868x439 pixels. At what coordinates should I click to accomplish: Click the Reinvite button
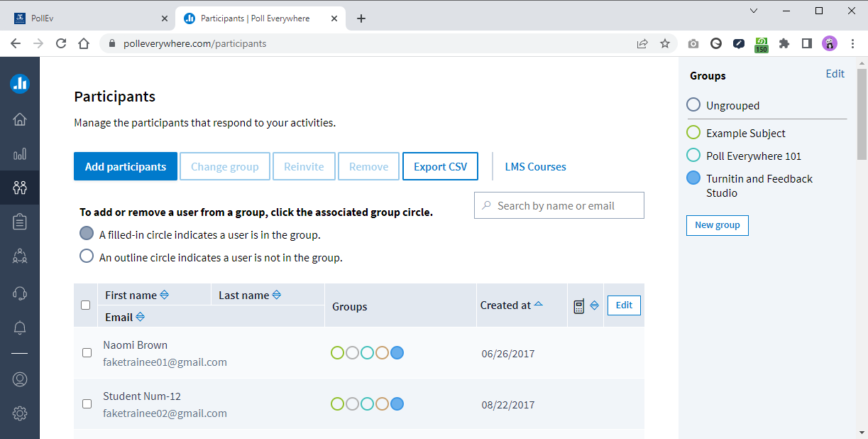point(304,166)
